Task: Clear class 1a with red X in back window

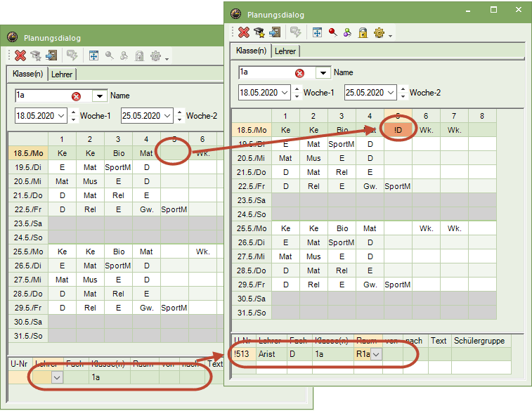Action: [x=77, y=97]
